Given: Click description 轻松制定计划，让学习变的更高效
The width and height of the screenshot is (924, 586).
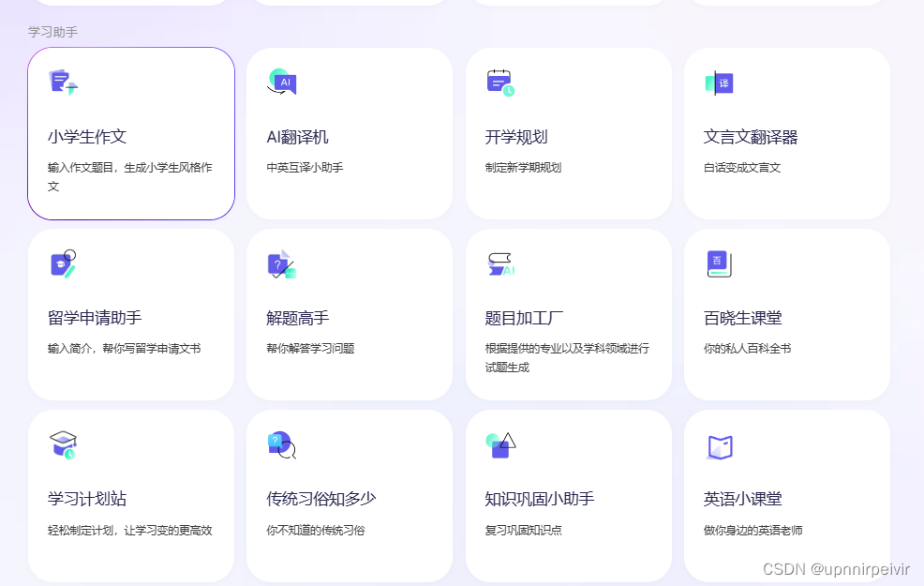Looking at the screenshot, I should pos(130,530).
